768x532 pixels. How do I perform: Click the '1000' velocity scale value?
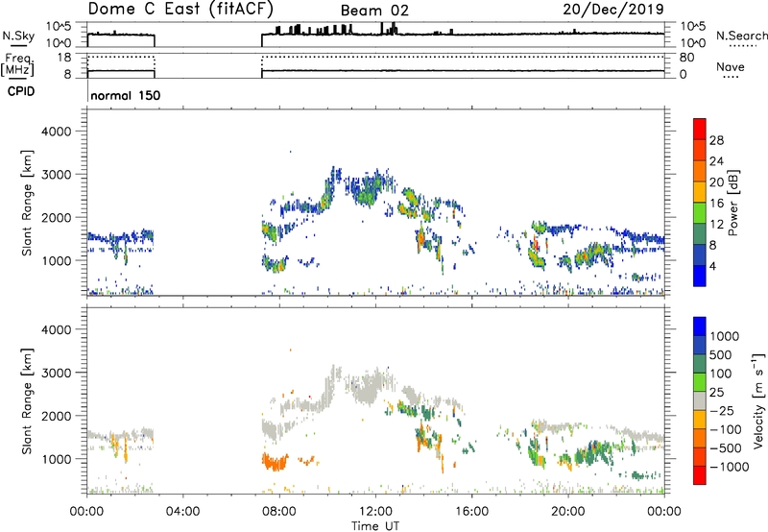click(725, 336)
